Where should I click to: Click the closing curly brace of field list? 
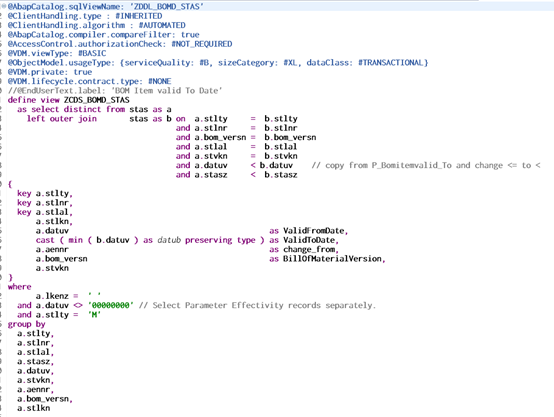(x=10, y=277)
